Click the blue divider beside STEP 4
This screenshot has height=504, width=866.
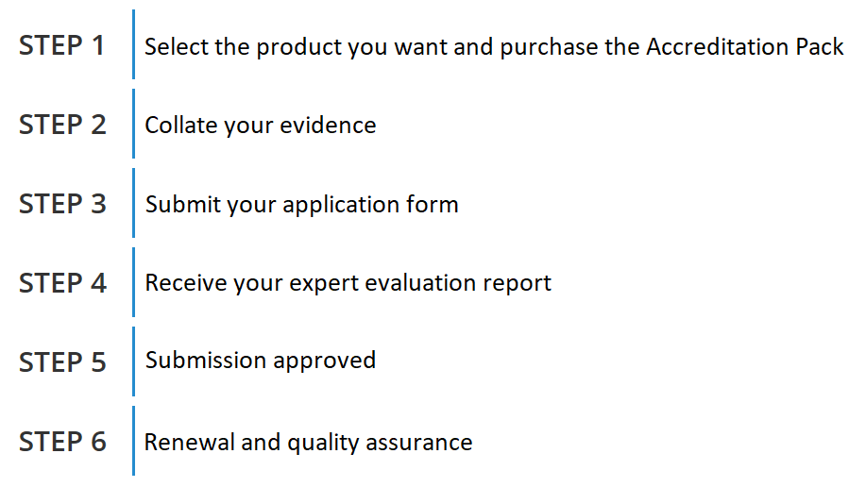[133, 282]
